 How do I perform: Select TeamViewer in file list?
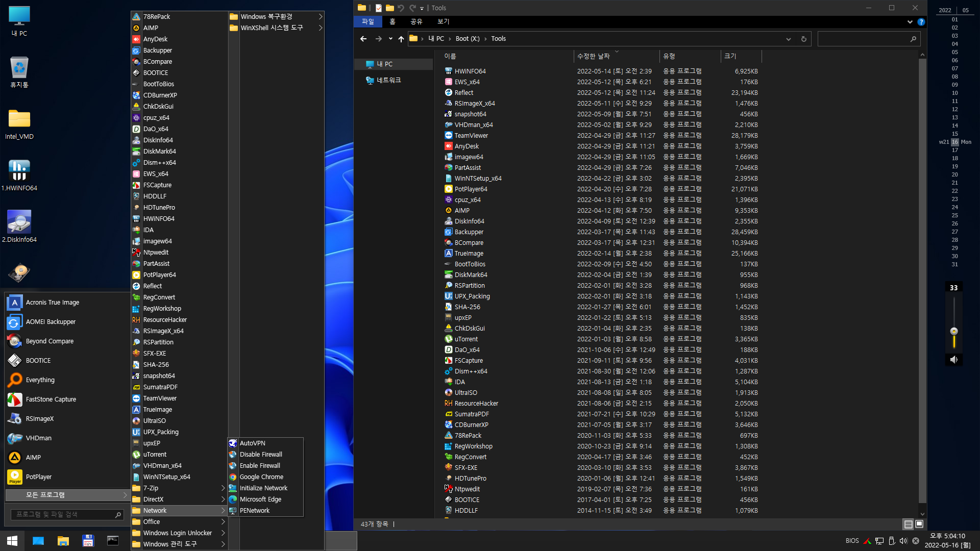point(471,136)
